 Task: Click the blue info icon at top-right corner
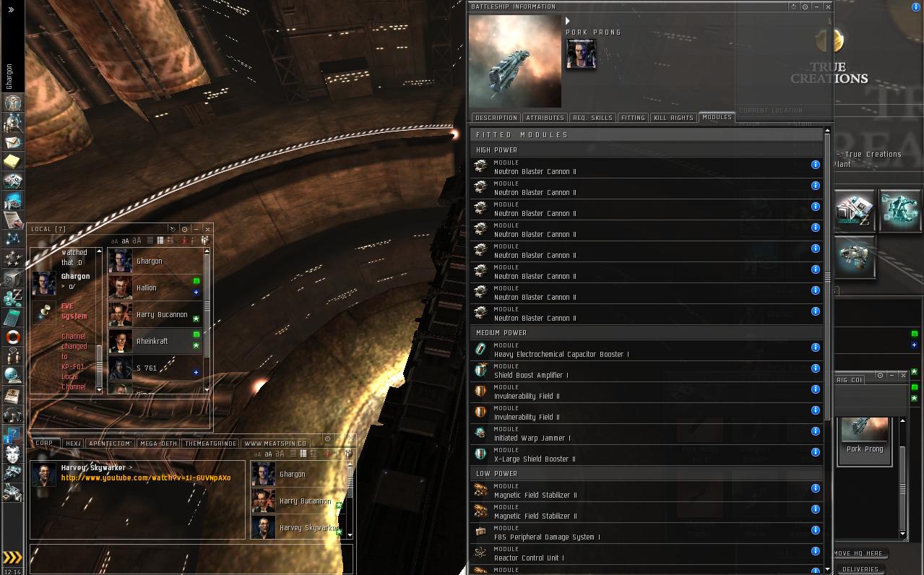[916, 7]
